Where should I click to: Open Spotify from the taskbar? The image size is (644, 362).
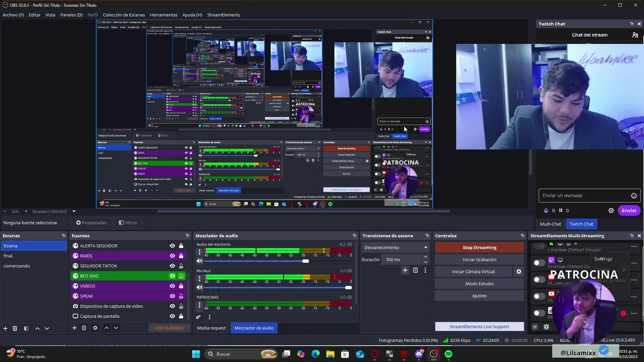click(x=448, y=354)
